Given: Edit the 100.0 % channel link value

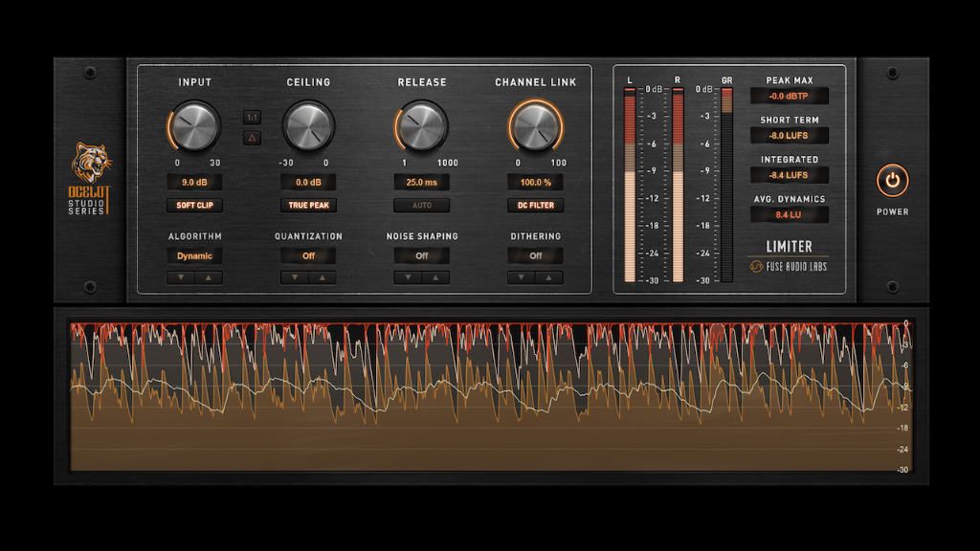Looking at the screenshot, I should (x=536, y=183).
